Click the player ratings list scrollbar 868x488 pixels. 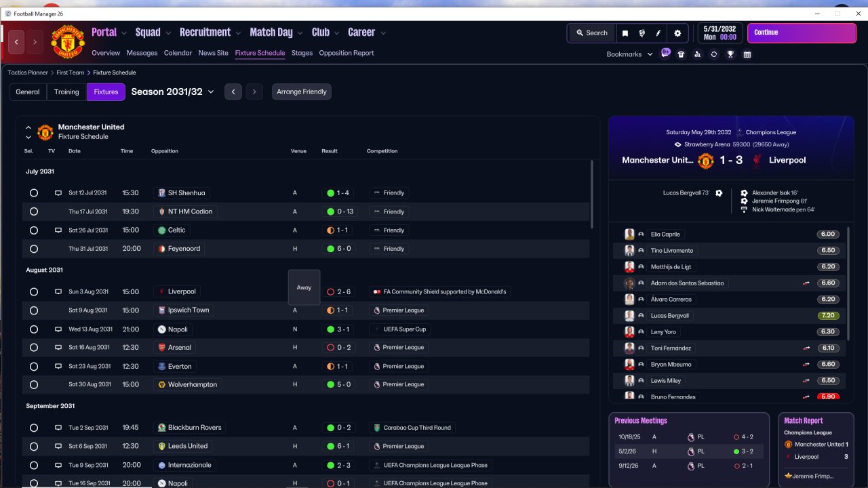[848, 283]
